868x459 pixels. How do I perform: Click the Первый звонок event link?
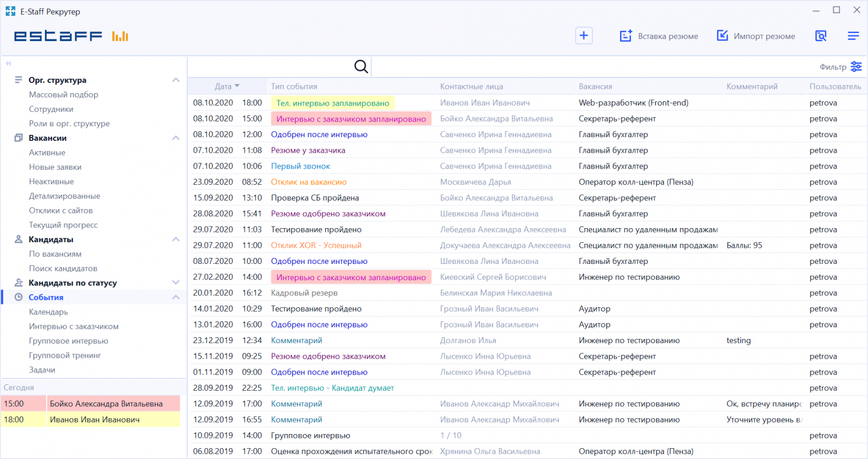point(301,166)
